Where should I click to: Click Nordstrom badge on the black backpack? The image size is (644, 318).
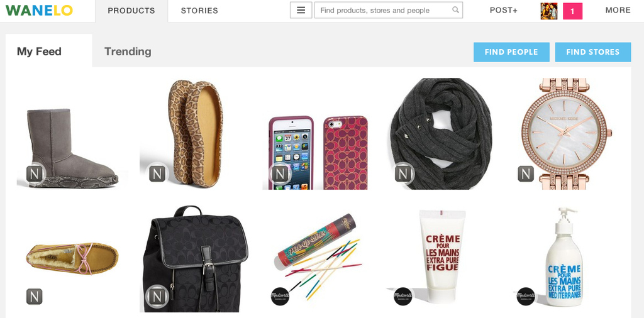tap(157, 296)
